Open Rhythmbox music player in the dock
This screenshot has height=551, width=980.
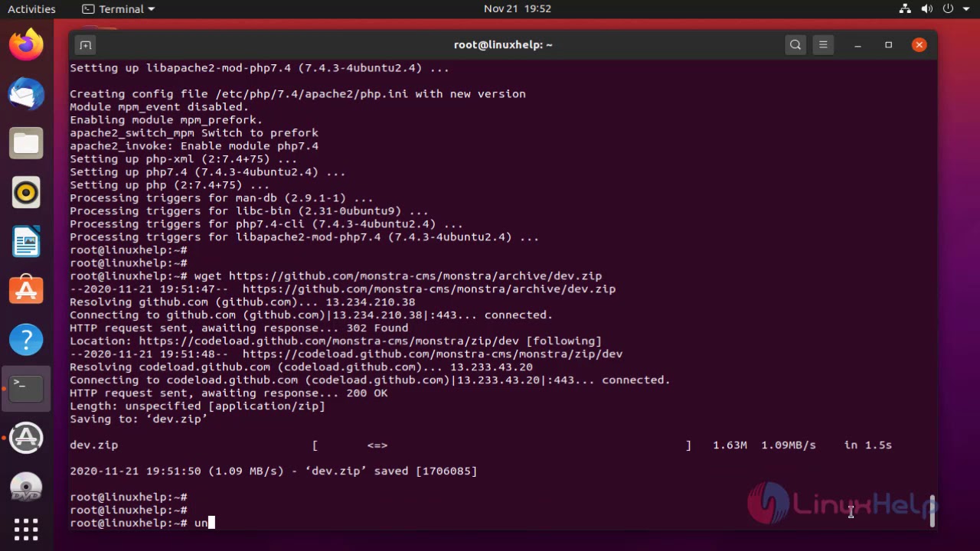[26, 193]
